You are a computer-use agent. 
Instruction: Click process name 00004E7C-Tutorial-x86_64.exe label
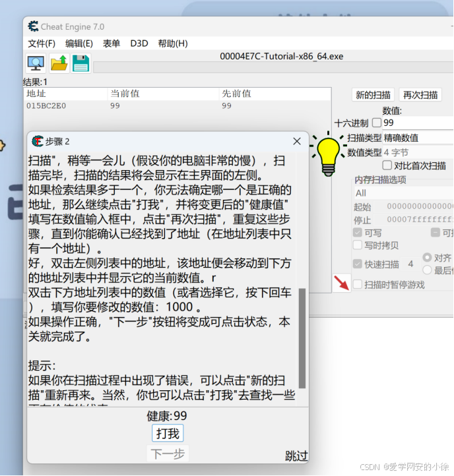click(x=282, y=56)
